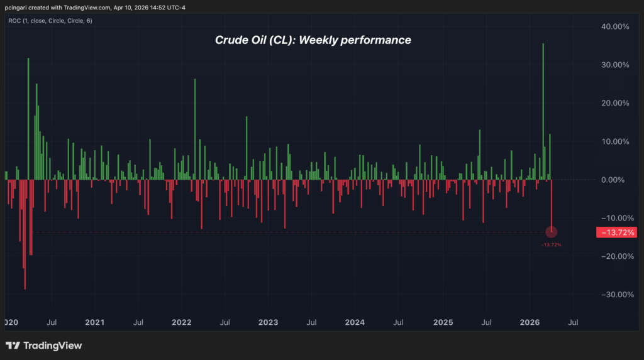Image resolution: width=644 pixels, height=360 pixels.
Task: Click the 2022 label on the time axis
Action: pyautogui.click(x=181, y=323)
